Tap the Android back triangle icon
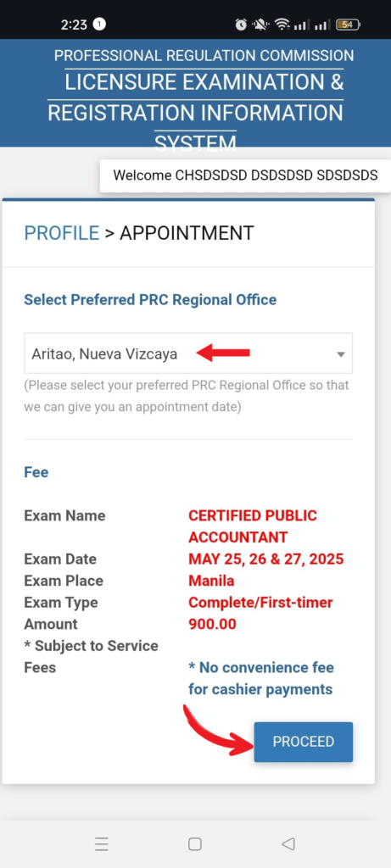Viewport: 391px width, 868px height. [288, 843]
